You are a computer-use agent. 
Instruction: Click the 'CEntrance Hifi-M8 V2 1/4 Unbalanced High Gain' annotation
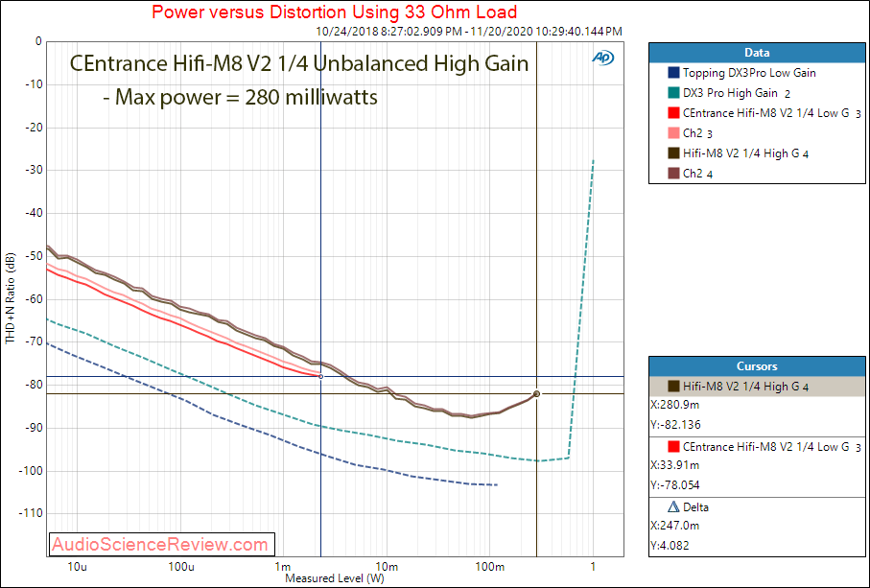[299, 64]
